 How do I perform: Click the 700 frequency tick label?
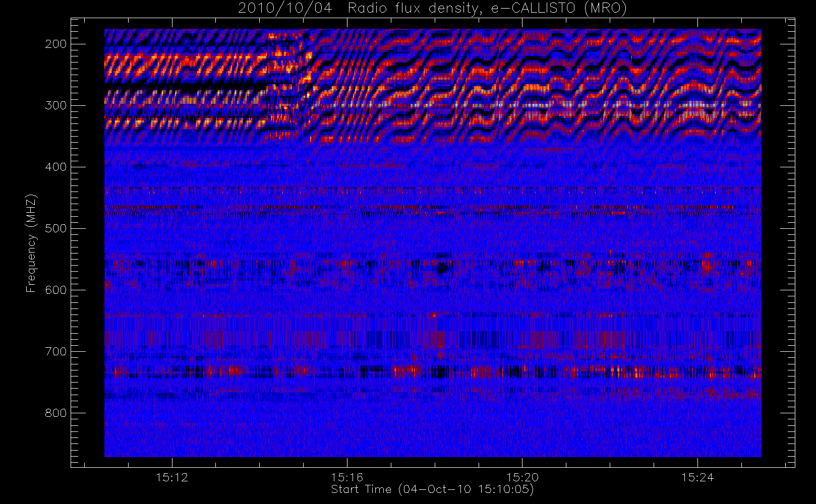(x=56, y=351)
